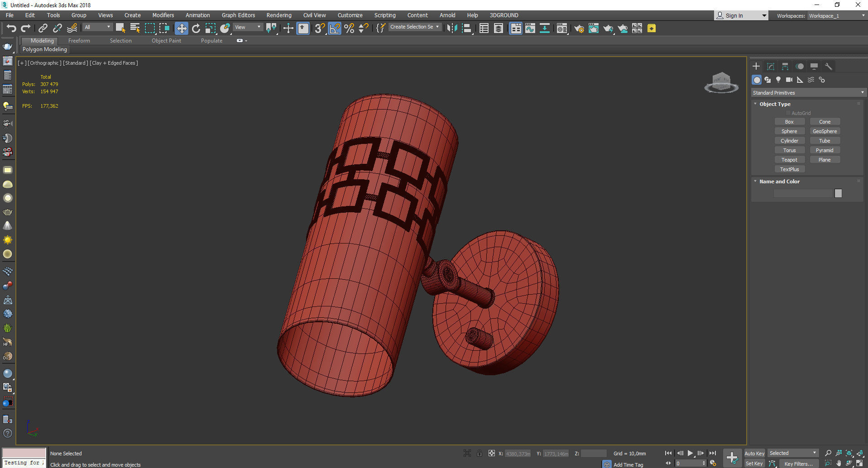Select the Space Warps category icon
This screenshot has width=868, height=468.
pyautogui.click(x=811, y=80)
